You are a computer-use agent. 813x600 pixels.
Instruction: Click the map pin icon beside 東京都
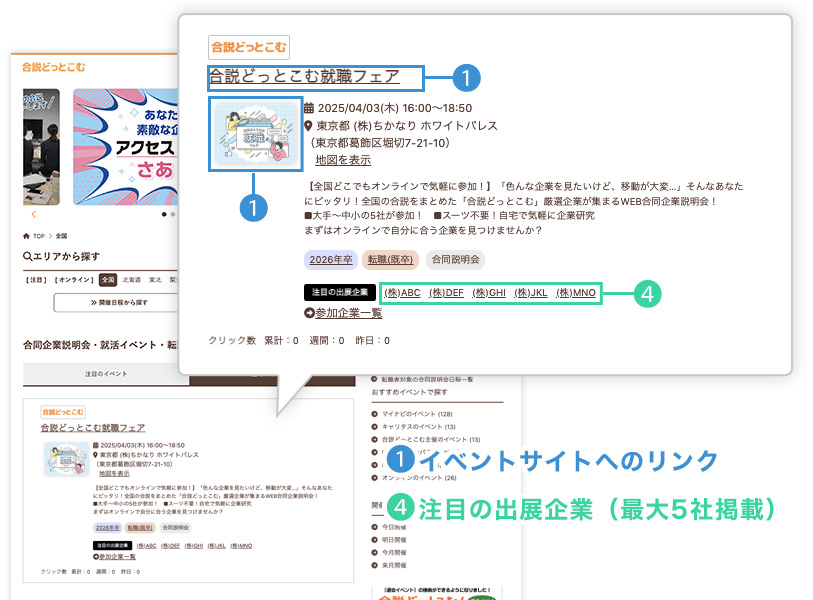tap(309, 126)
